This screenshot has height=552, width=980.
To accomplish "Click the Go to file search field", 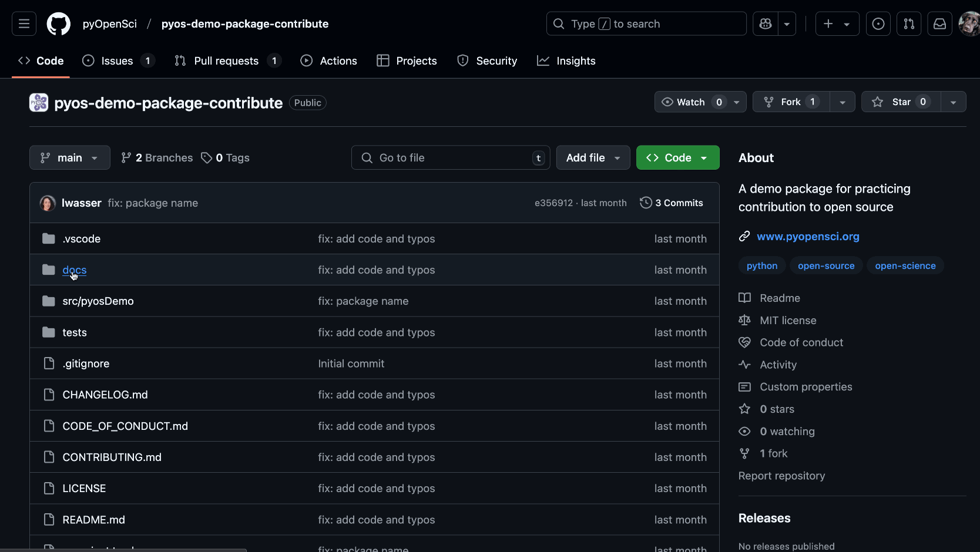I will click(451, 157).
